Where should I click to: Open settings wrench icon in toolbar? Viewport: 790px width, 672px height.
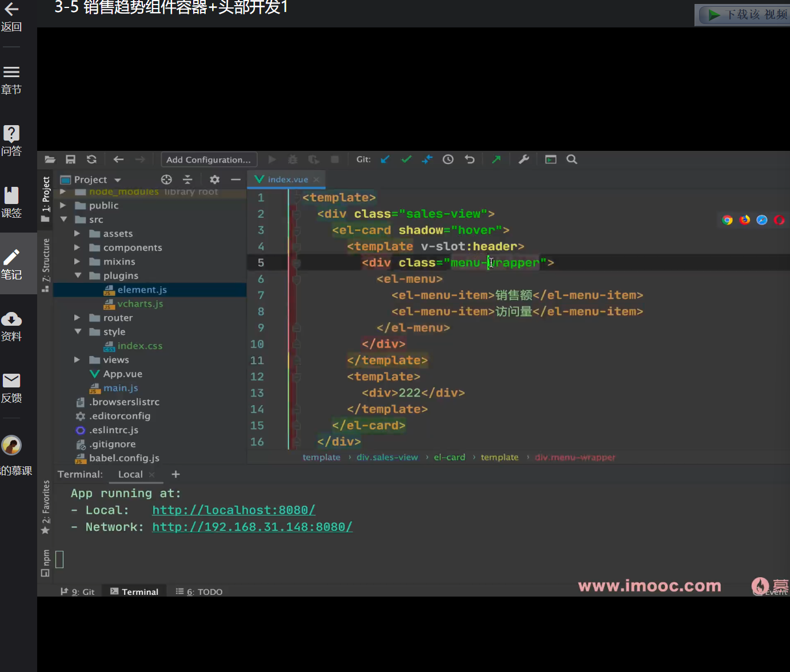point(524,159)
